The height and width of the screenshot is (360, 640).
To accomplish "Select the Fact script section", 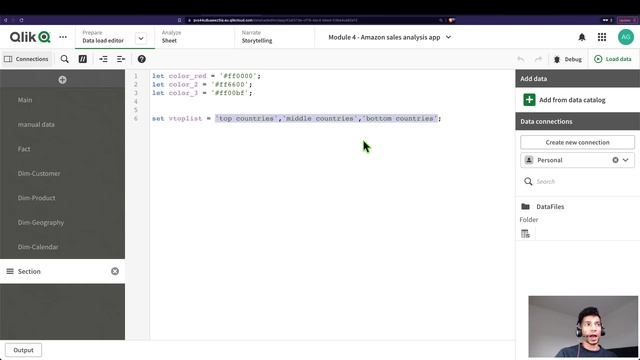I will click(x=62, y=149).
